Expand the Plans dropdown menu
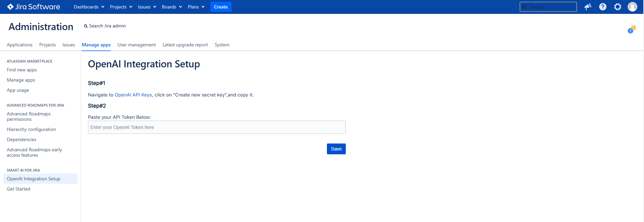 [x=196, y=7]
